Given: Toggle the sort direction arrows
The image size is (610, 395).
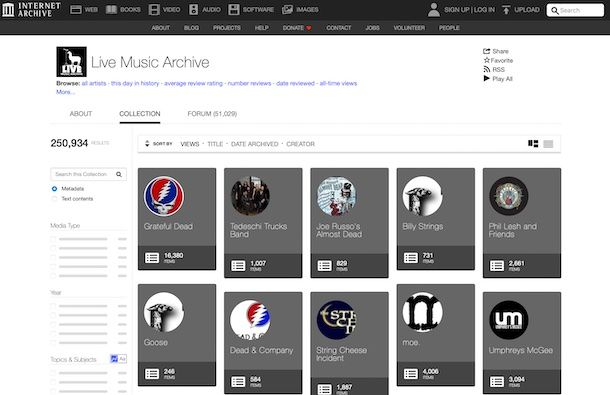Looking at the screenshot, I should tap(147, 144).
